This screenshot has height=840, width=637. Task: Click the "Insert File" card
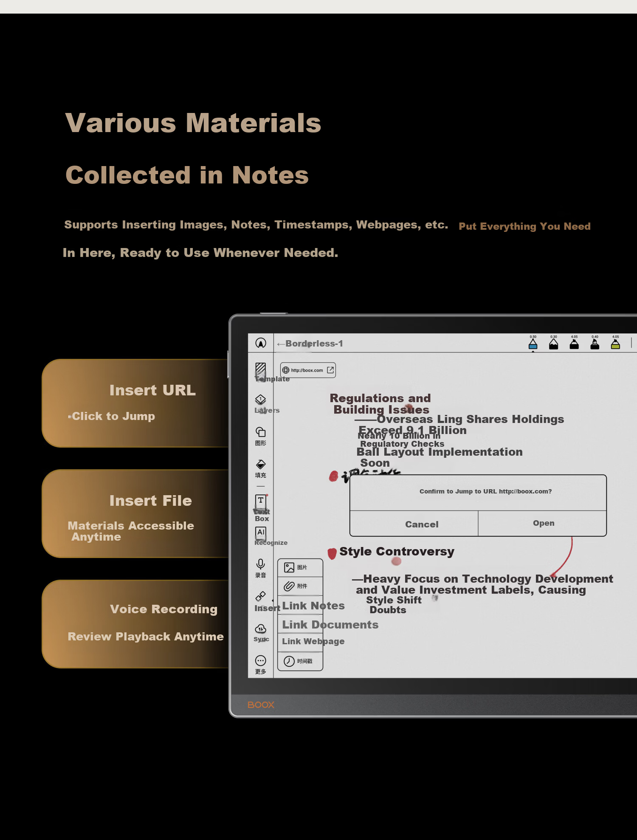(136, 513)
